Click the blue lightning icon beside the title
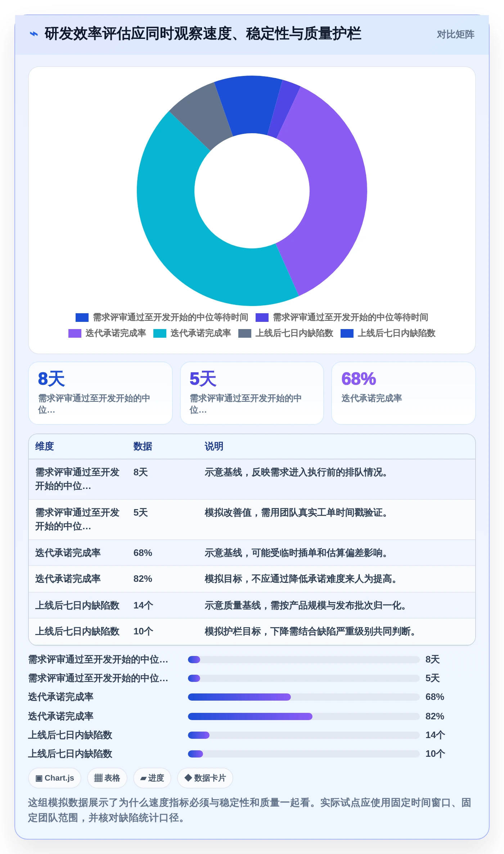 tap(33, 34)
